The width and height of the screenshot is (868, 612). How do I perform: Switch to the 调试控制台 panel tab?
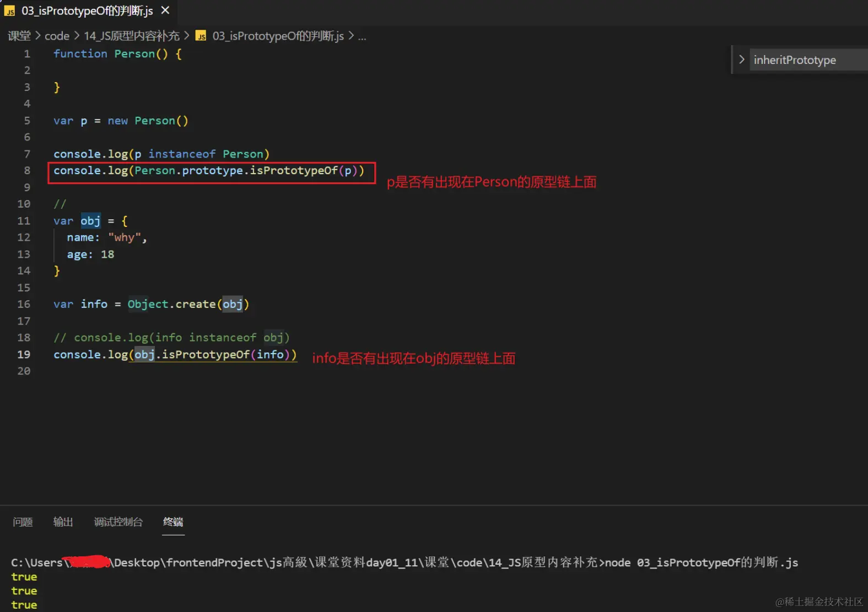[x=118, y=522]
